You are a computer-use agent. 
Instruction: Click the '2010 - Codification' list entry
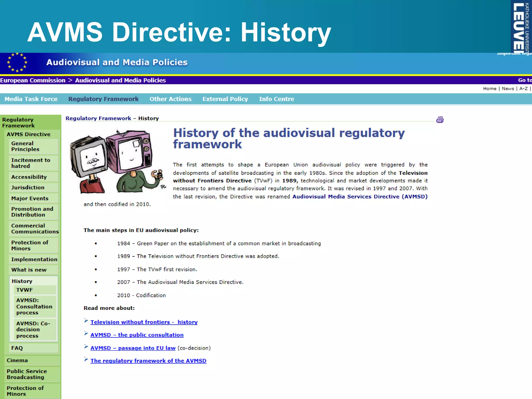coord(141,295)
